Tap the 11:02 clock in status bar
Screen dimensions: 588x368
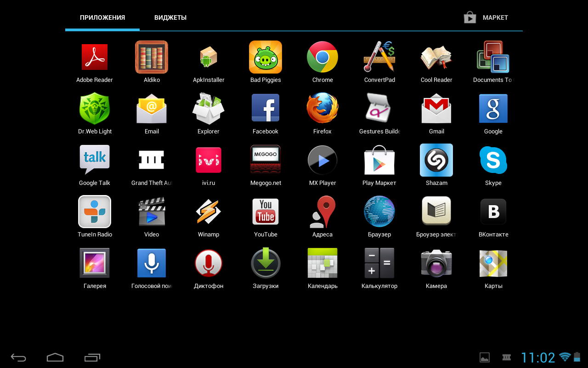point(538,357)
